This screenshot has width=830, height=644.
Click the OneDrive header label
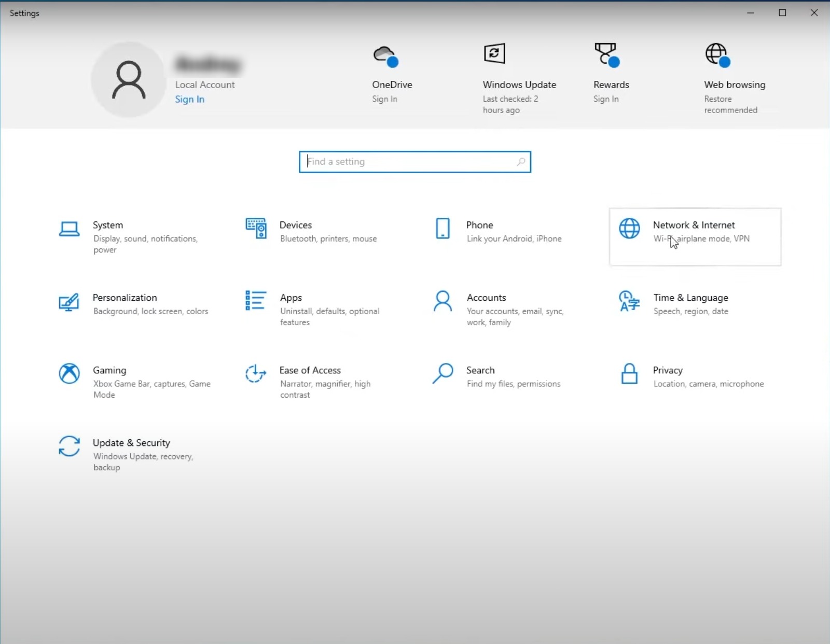pyautogui.click(x=392, y=85)
